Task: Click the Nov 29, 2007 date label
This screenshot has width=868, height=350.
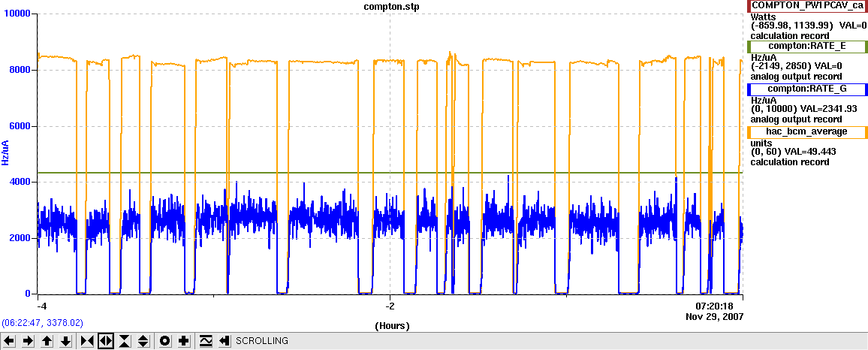Action: (x=714, y=316)
